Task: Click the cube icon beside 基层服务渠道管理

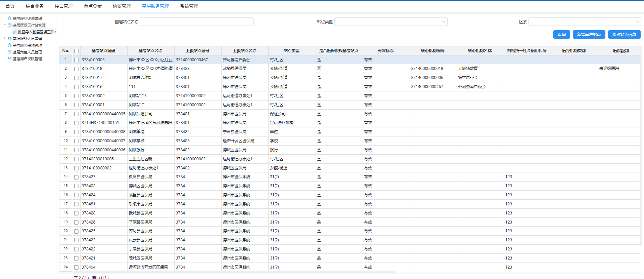Action: 10,18
